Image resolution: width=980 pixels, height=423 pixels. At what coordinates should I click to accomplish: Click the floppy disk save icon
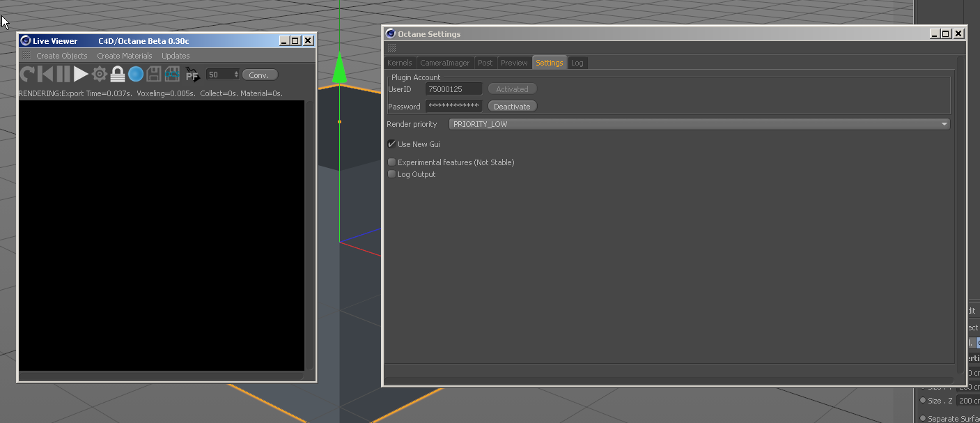[x=154, y=74]
